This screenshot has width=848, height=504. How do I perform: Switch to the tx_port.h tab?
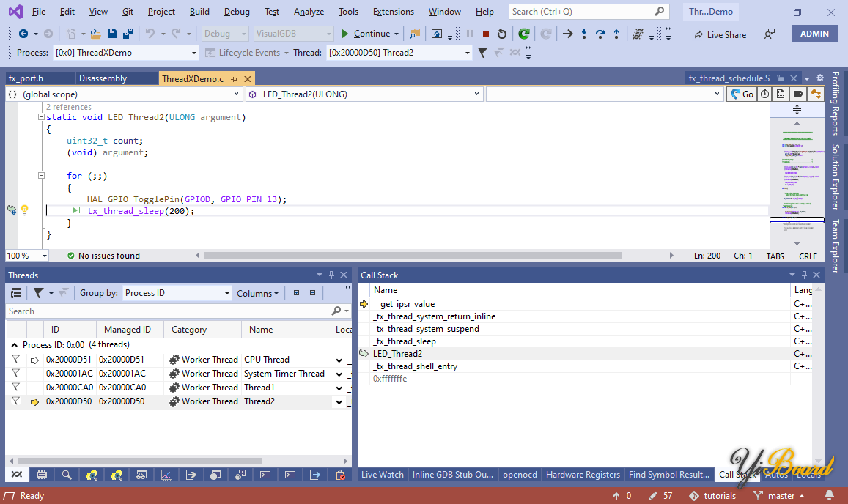coord(26,78)
